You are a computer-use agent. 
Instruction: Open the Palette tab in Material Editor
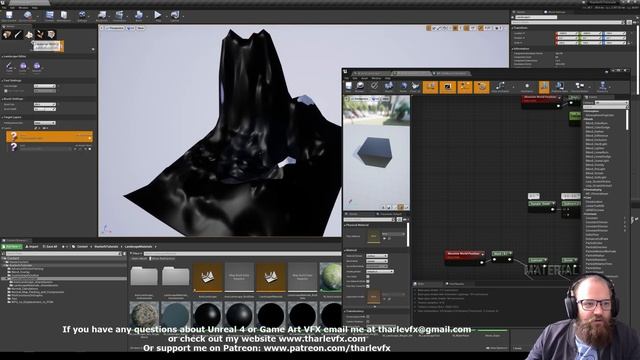(x=593, y=97)
